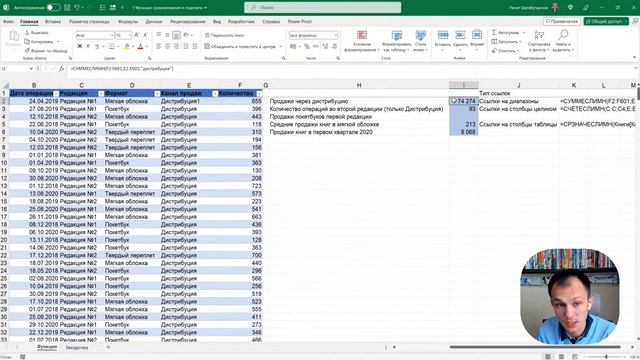Open the Fill (Заполнить) command
640x360 pixels.
coord(506,41)
